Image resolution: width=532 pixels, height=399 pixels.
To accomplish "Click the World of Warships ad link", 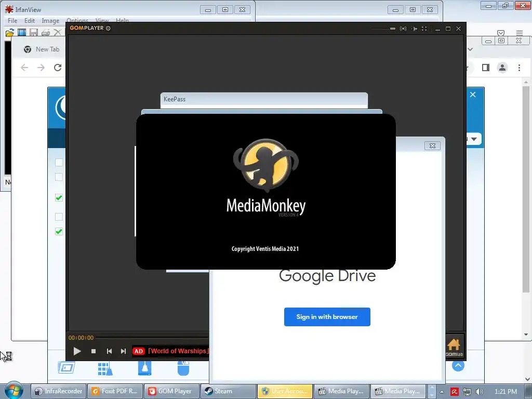I will click(179, 351).
